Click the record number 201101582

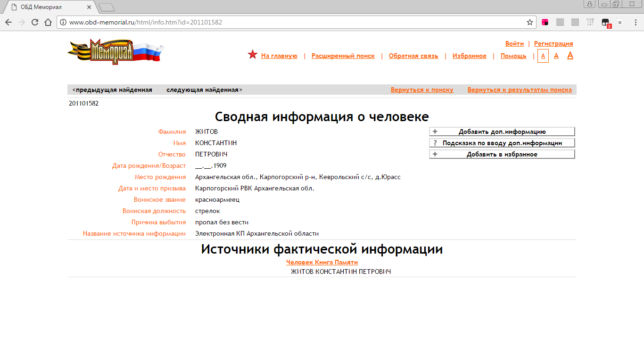click(x=83, y=103)
